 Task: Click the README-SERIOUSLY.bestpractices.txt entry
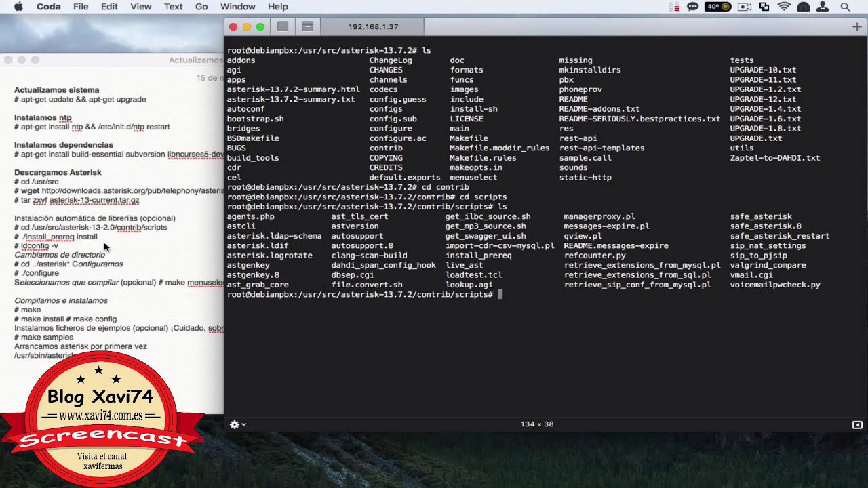pos(639,119)
